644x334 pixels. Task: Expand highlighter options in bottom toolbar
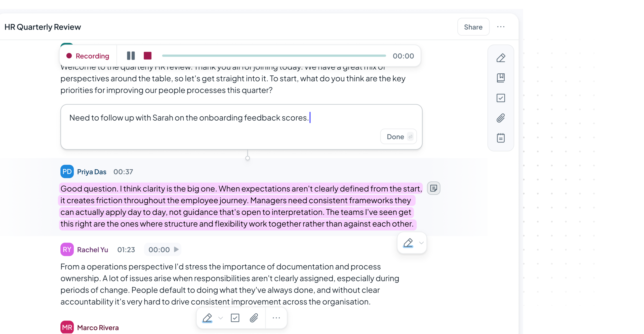[x=221, y=318]
